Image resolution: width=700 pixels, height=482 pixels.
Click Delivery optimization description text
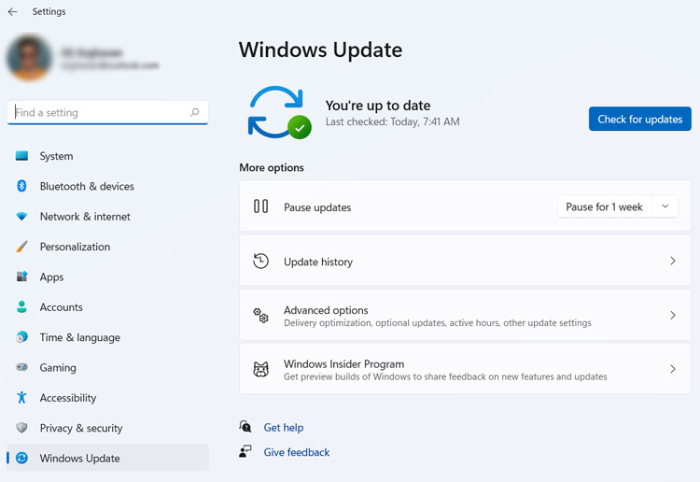coord(438,323)
